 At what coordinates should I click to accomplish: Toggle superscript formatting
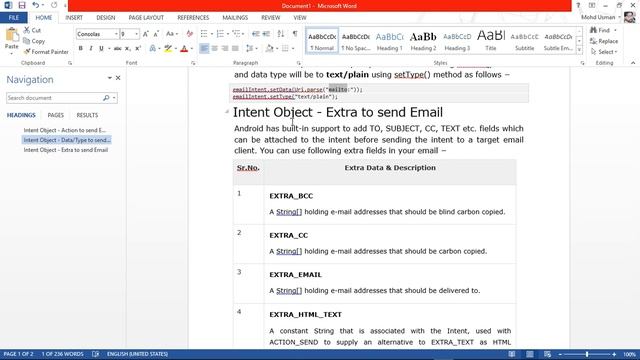[x=138, y=49]
